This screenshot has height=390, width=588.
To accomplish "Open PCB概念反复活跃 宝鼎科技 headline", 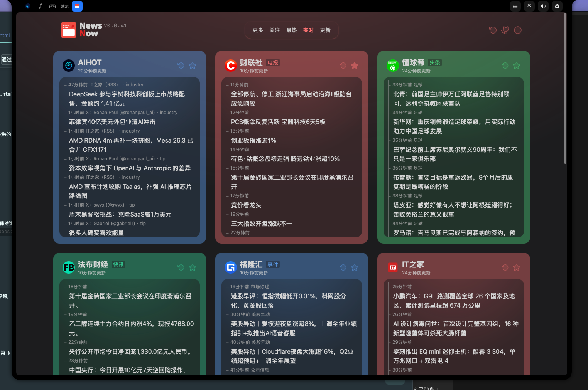I will click(x=279, y=122).
